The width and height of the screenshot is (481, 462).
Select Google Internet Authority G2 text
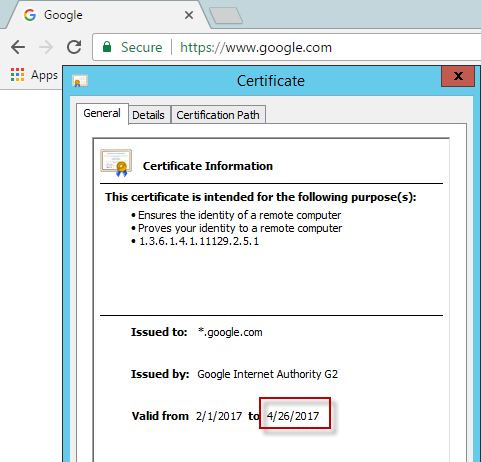268,374
